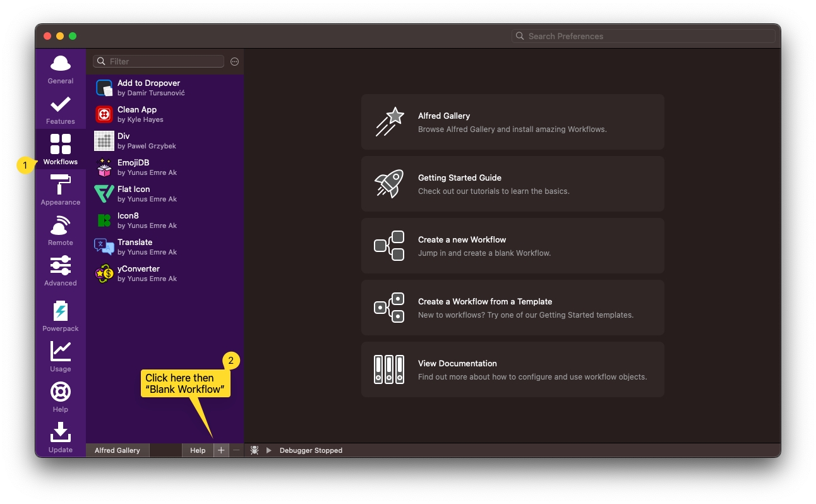
Task: Switch to Appearance preferences
Action: tap(61, 191)
